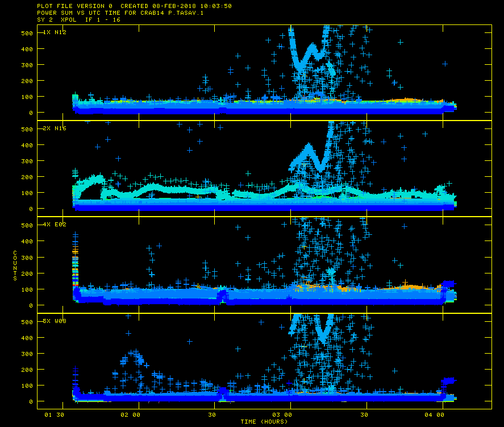Click the '2X N16' panel label

pos(55,128)
